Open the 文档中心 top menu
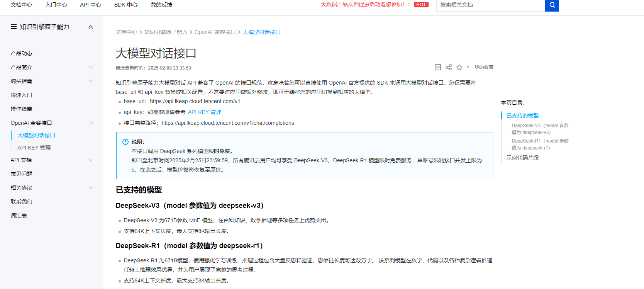 coord(21,5)
